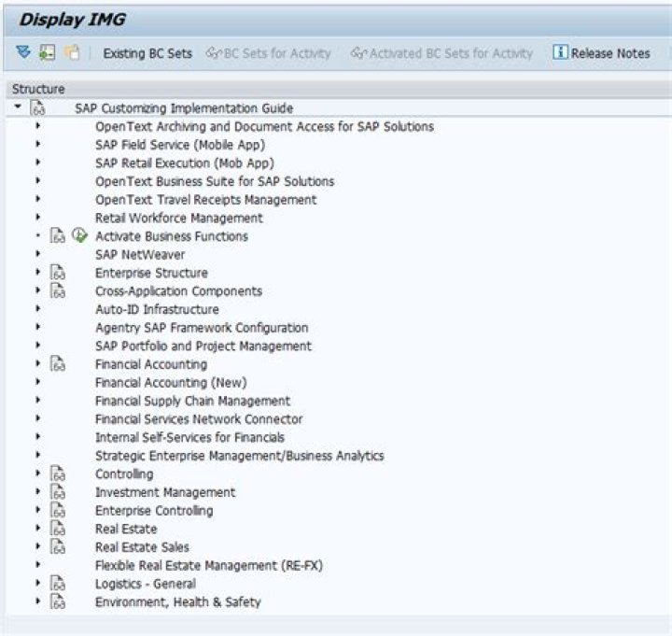Viewport: 672px width, 636px height.
Task: Open documentation icon next to Financial Accounting
Action: [58, 363]
